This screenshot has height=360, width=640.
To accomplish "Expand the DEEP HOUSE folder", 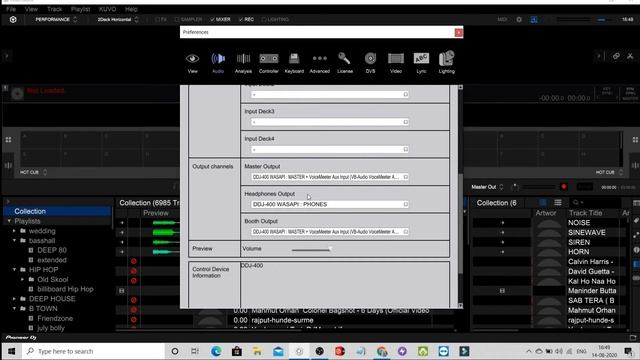I will coord(14,299).
